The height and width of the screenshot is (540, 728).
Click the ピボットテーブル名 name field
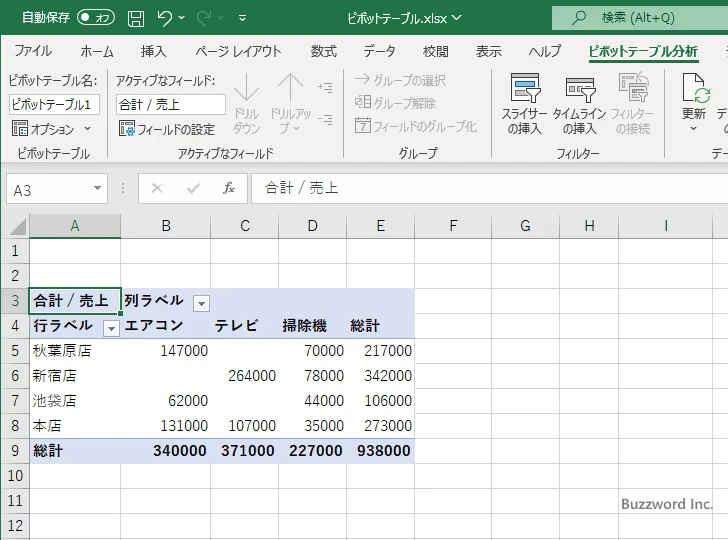click(54, 104)
